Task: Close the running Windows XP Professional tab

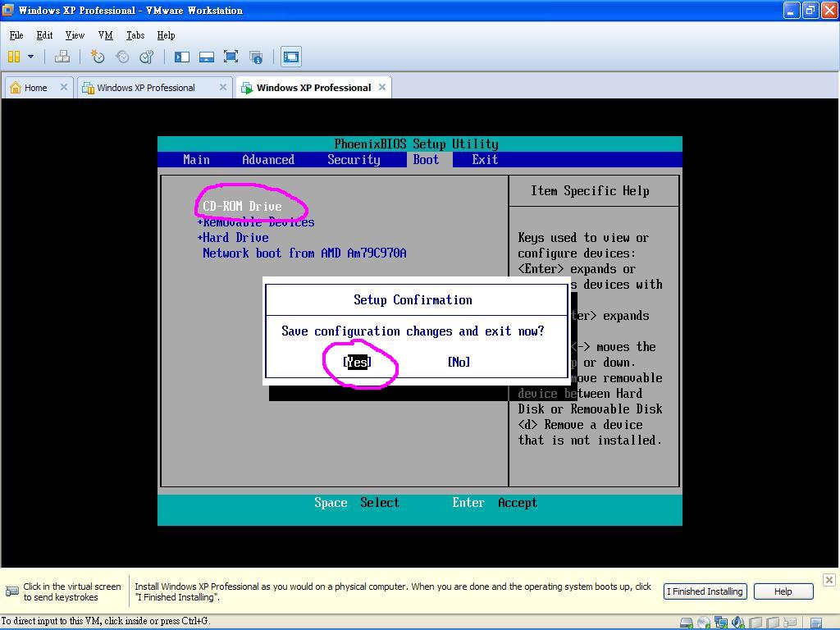Action: [x=382, y=87]
